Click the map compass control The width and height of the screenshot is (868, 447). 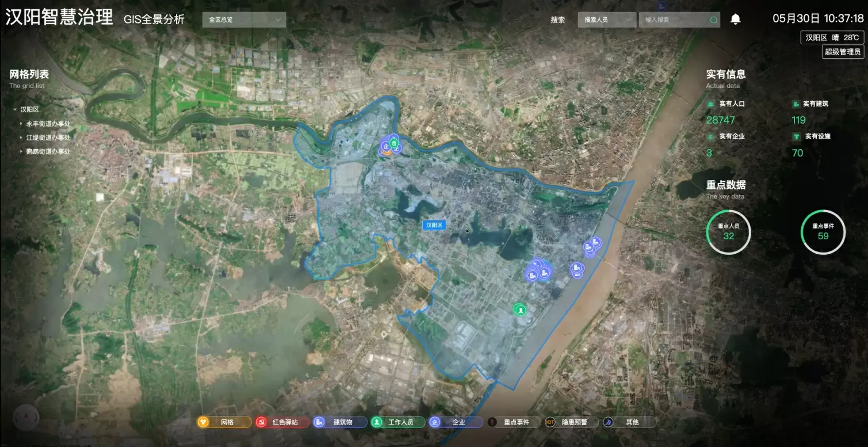click(26, 418)
